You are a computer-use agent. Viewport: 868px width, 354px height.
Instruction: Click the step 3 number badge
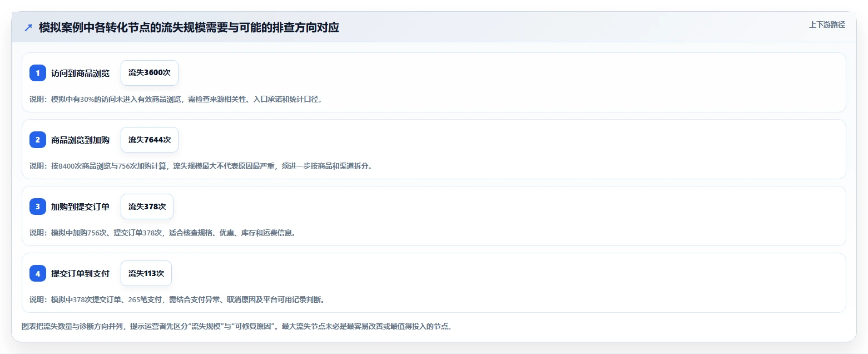pyautogui.click(x=38, y=206)
